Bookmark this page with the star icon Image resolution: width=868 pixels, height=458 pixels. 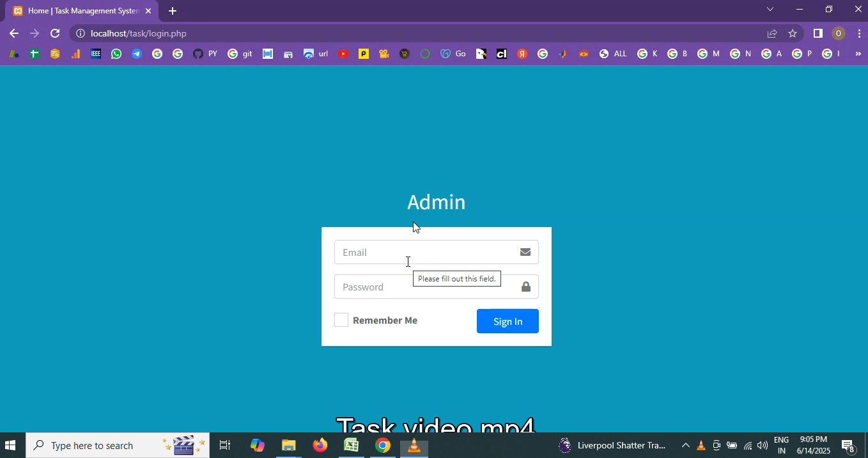793,33
